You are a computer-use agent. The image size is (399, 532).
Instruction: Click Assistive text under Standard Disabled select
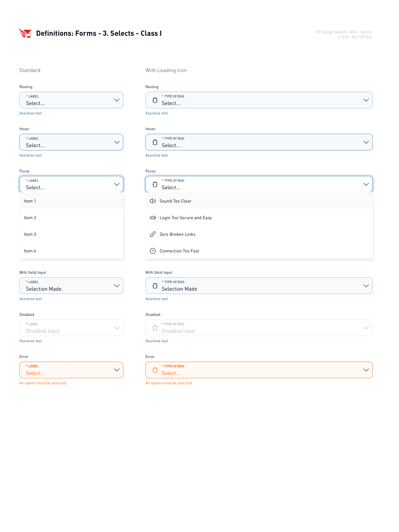click(x=30, y=341)
